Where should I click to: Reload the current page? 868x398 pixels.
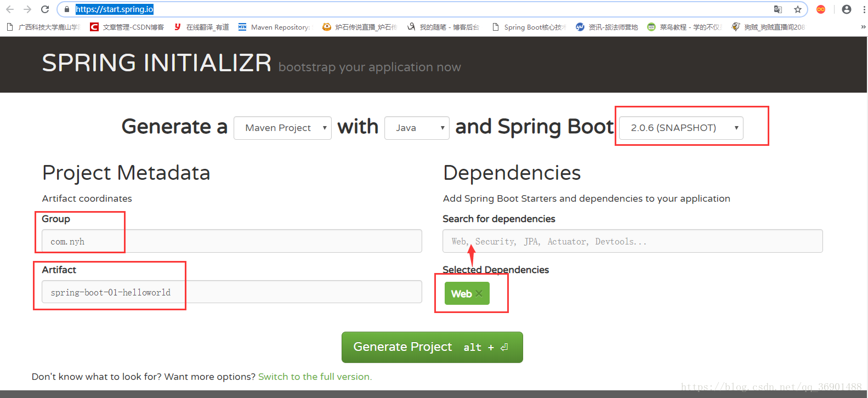click(45, 9)
